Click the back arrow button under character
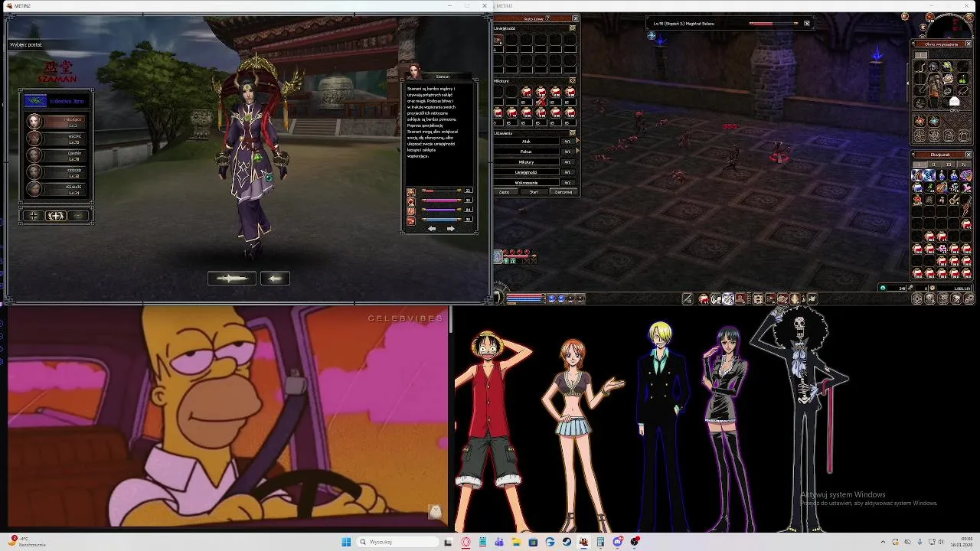 click(275, 279)
